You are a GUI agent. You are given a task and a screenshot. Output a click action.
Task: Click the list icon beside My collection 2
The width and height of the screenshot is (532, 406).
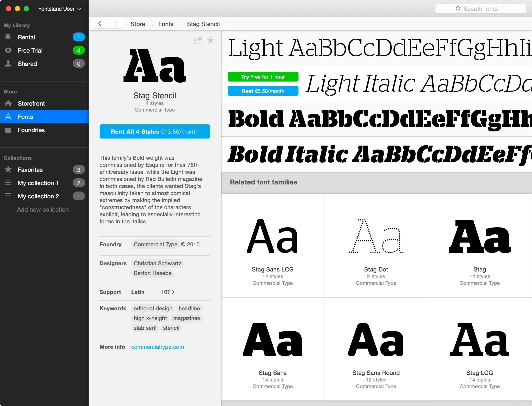click(8, 196)
